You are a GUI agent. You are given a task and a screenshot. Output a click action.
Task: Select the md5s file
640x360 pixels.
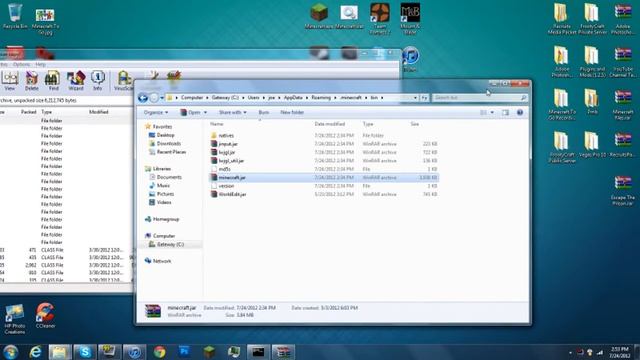coord(221,169)
